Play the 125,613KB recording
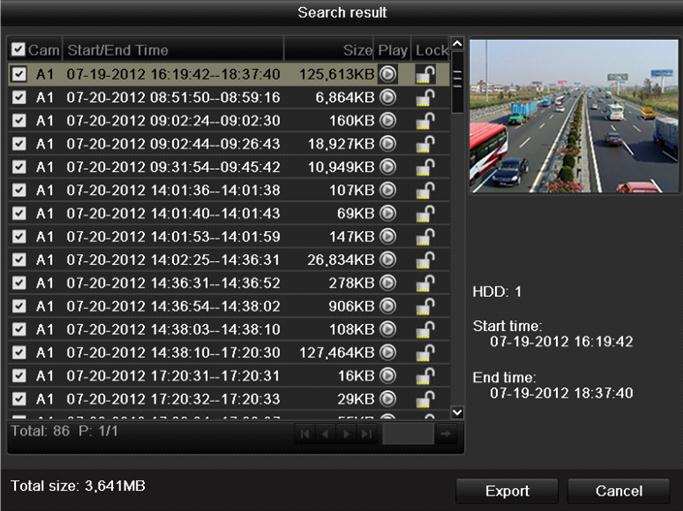Image resolution: width=683 pixels, height=511 pixels. 388,74
